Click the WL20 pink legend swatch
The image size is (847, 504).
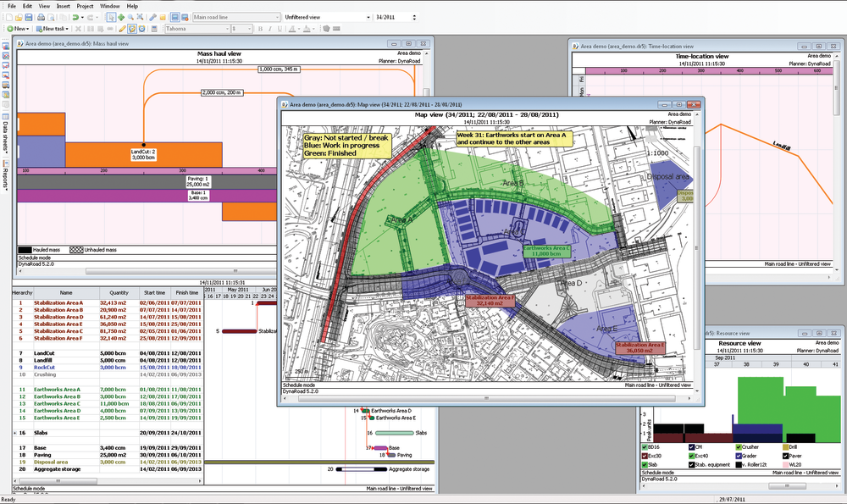(x=786, y=464)
